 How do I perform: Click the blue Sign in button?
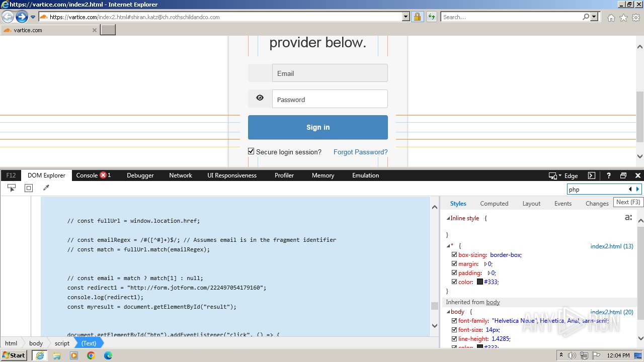(x=318, y=127)
